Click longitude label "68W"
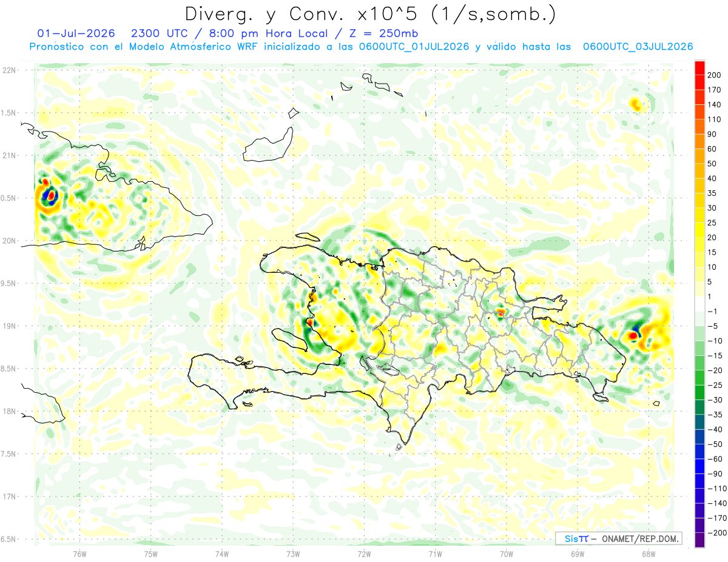This screenshot has height=562, width=728. click(649, 554)
